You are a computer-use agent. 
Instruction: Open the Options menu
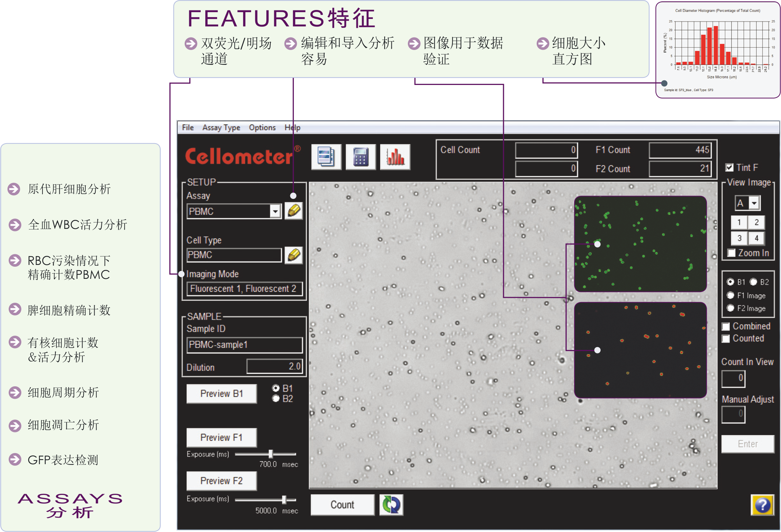point(262,127)
